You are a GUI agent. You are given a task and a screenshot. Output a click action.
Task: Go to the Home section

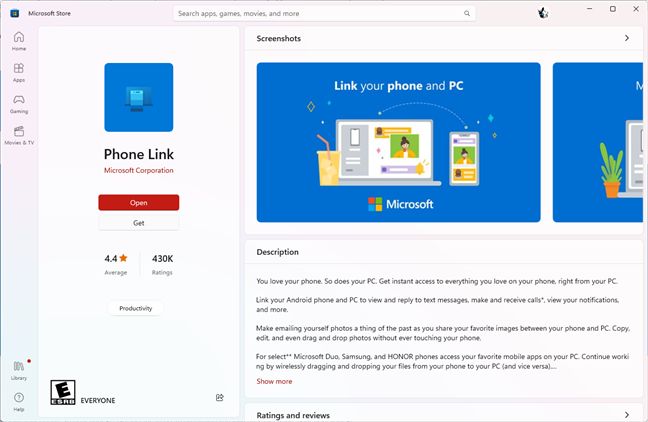[x=19, y=41]
